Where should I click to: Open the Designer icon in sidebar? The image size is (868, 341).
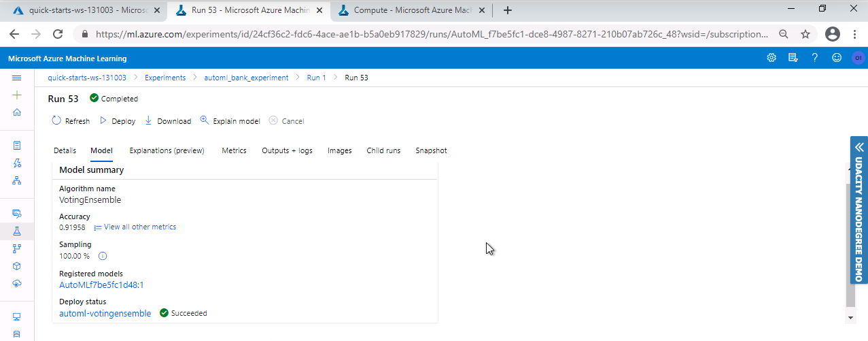tap(17, 180)
